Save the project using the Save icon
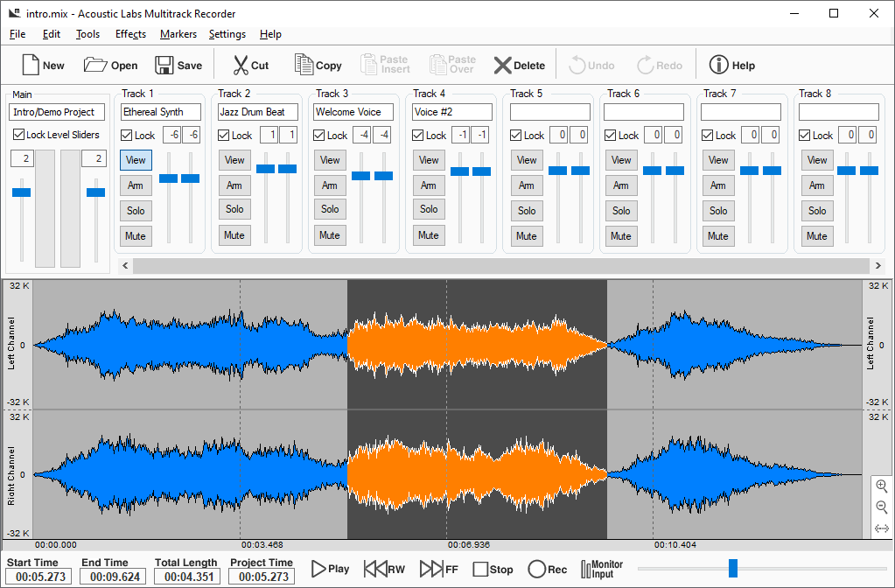This screenshot has height=588, width=895. (x=164, y=65)
